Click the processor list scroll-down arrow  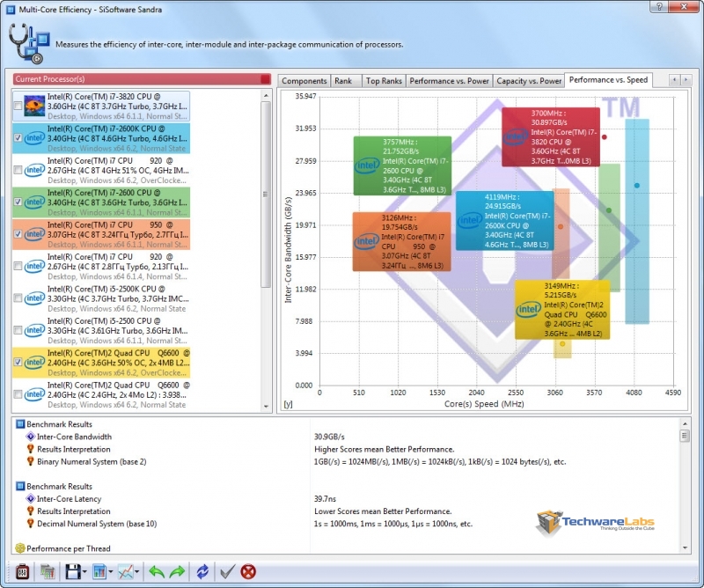[x=266, y=406]
